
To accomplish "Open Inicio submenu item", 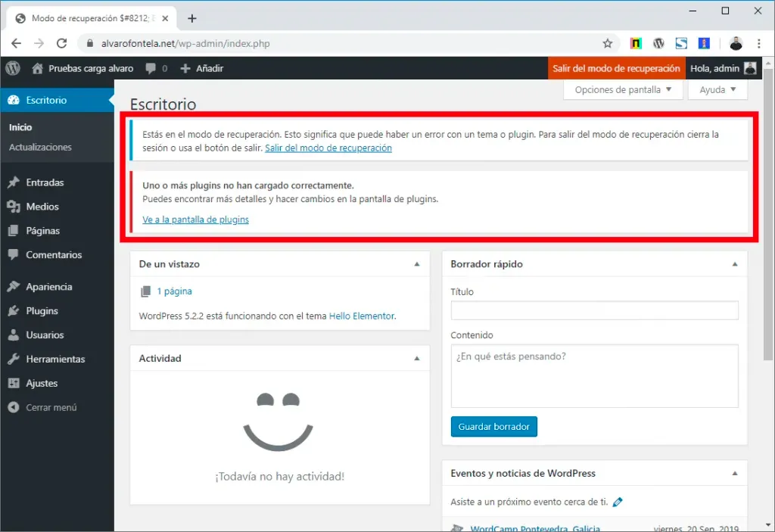I will tap(20, 127).
